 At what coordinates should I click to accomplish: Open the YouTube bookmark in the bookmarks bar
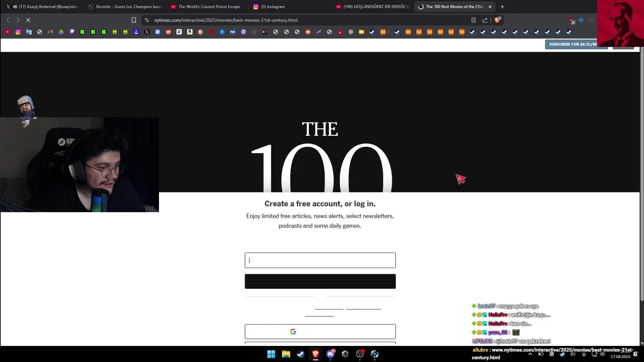point(7,32)
